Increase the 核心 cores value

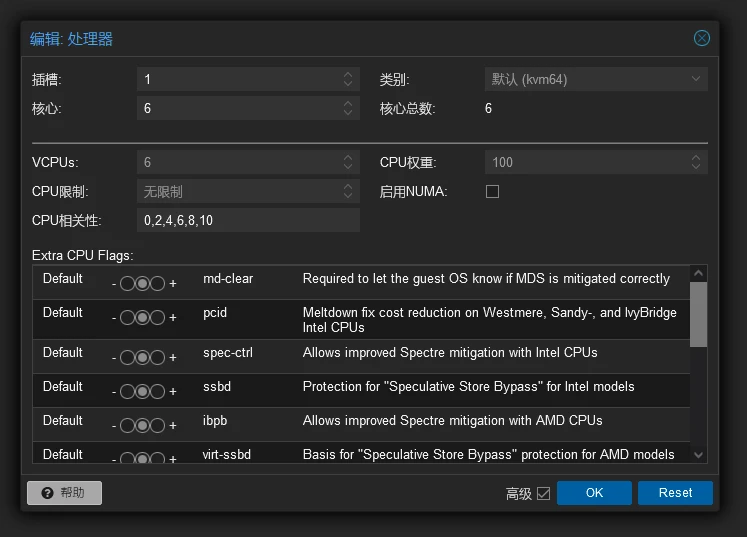(x=348, y=103)
